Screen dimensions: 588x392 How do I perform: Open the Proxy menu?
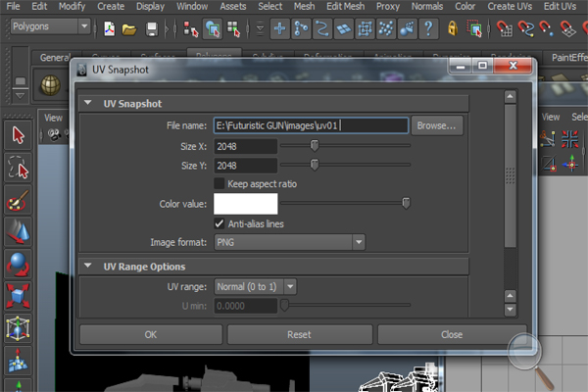point(388,7)
